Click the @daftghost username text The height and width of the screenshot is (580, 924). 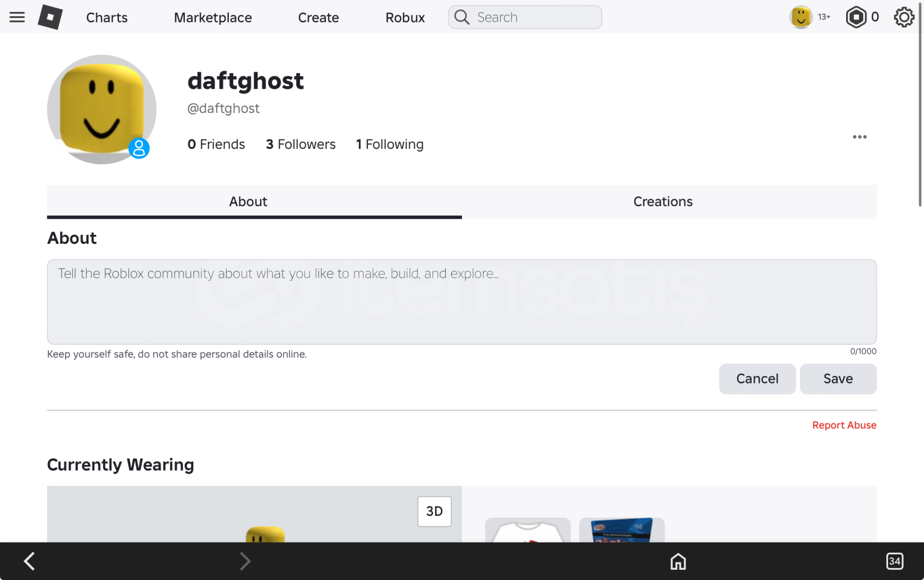(x=223, y=108)
